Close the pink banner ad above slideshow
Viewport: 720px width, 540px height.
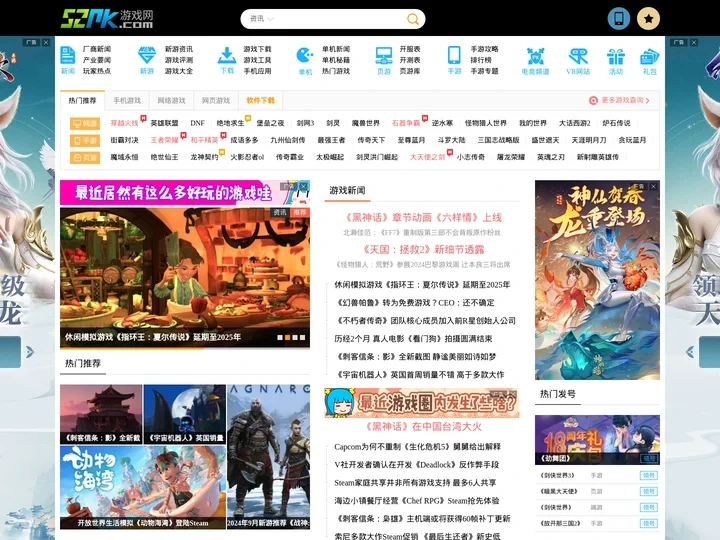tap(304, 186)
